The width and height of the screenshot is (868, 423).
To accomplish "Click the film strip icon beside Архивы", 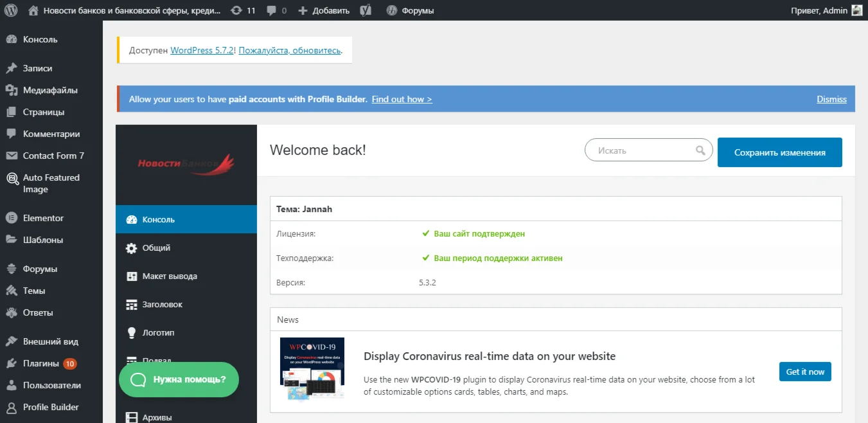I will tap(132, 418).
